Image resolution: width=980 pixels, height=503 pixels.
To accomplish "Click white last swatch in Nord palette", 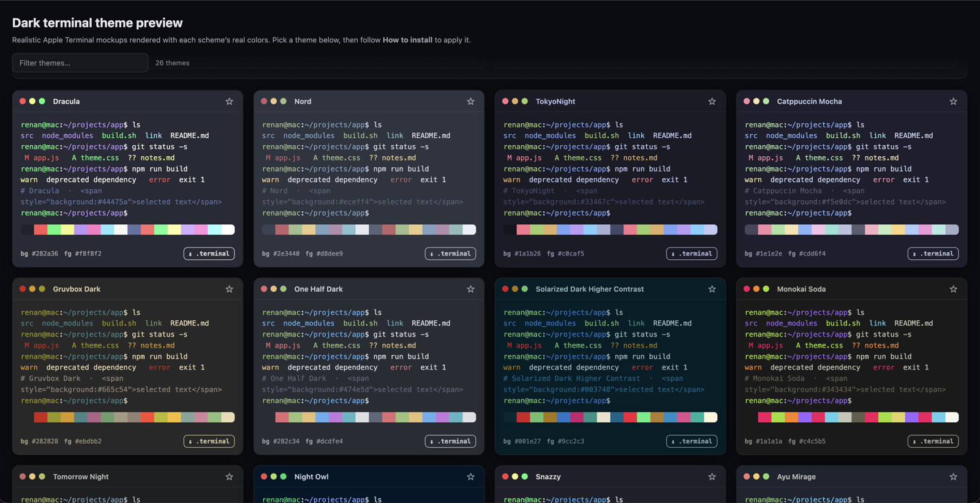I will pos(469,230).
